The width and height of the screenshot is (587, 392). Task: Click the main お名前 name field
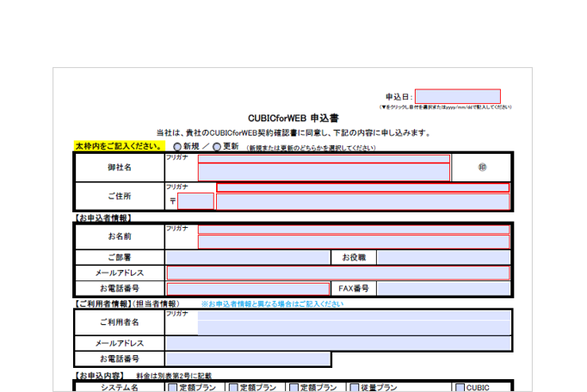(354, 242)
